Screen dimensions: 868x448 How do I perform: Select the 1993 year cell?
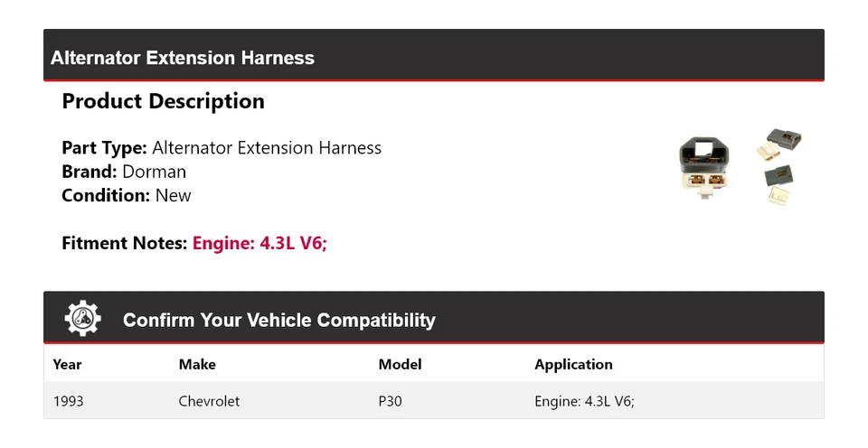(x=68, y=401)
